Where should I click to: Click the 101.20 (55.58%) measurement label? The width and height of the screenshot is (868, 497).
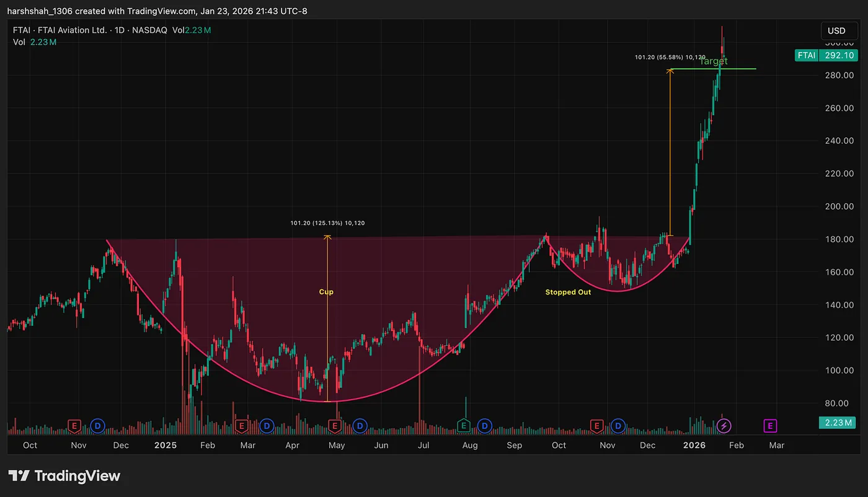tap(670, 57)
